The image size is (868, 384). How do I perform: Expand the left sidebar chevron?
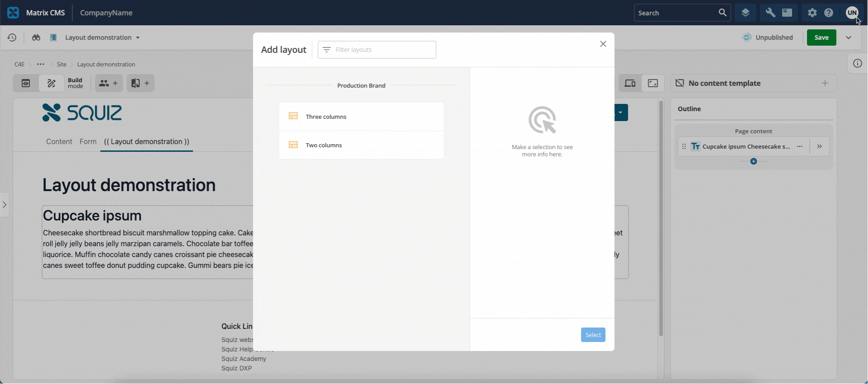(5, 205)
